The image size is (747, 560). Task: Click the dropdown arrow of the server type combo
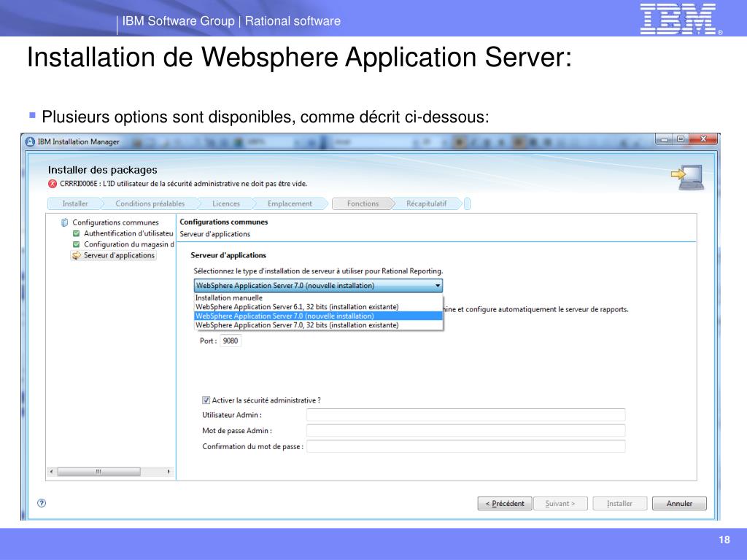(438, 286)
